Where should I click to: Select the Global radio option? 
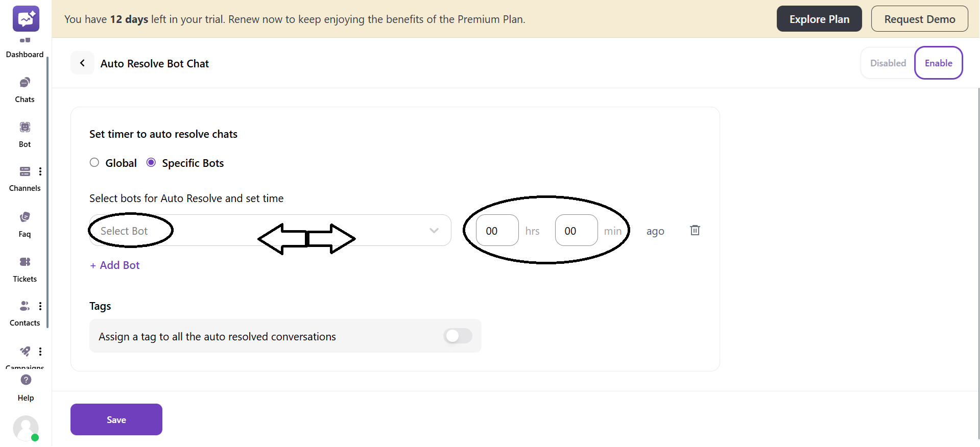pos(94,162)
